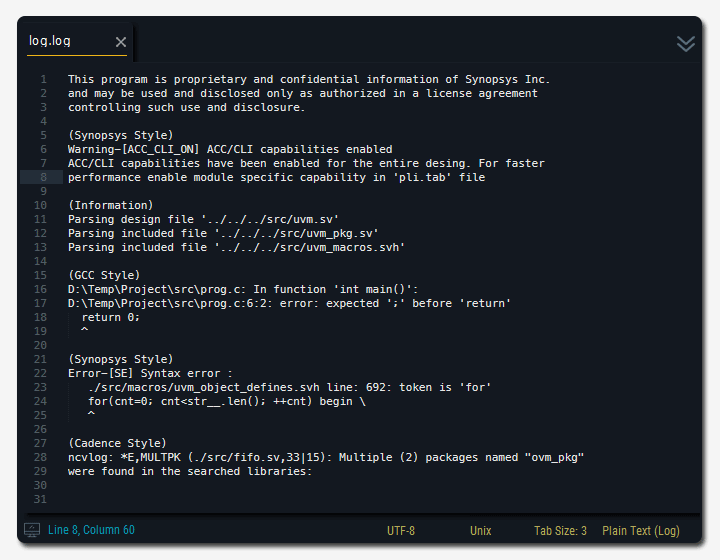
Task: Click line number 28 in gutter
Action: [x=40, y=458]
